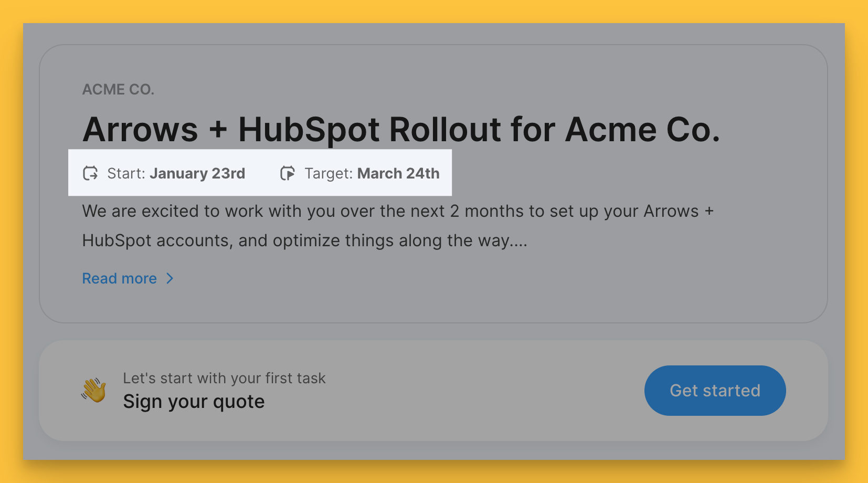Image resolution: width=868 pixels, height=483 pixels.
Task: Open the Sign your quote task
Action: pos(194,402)
